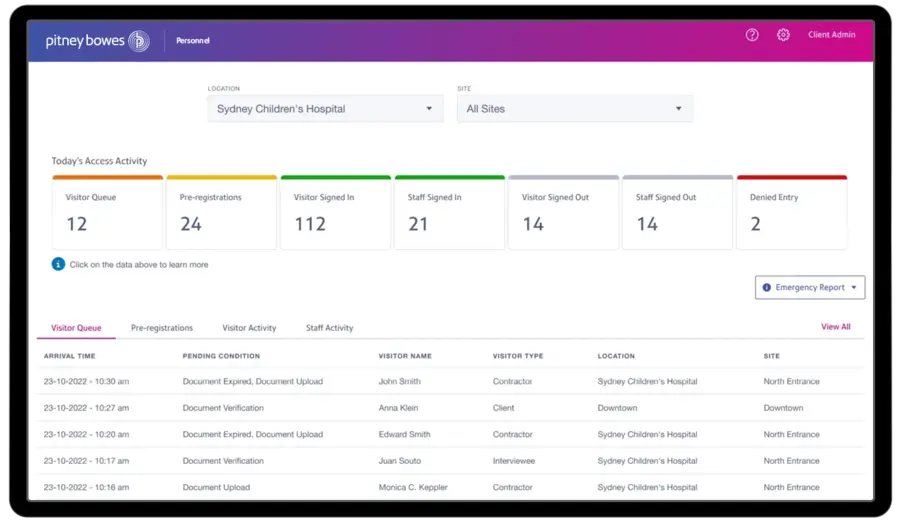Screen dimensions: 900x522
Task: Open the Client Admin account menu
Action: pyautogui.click(x=831, y=35)
